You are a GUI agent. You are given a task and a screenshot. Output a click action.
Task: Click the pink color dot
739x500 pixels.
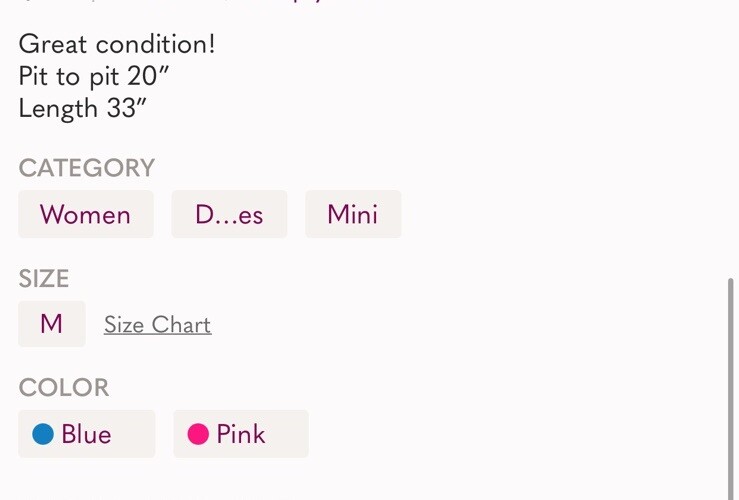click(x=198, y=434)
